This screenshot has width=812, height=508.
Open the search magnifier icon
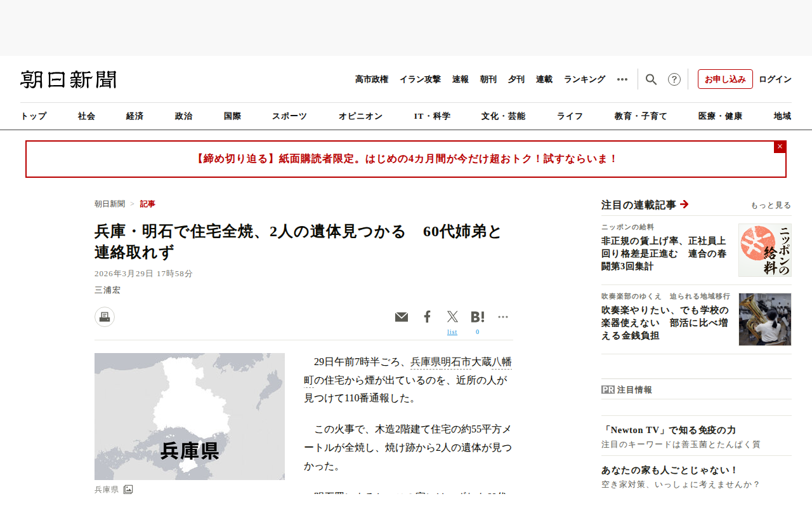click(x=651, y=79)
